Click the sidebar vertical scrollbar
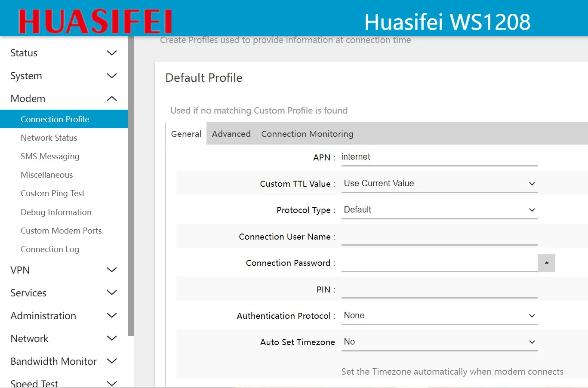Viewport: 588px width, 388px height. 131,185
